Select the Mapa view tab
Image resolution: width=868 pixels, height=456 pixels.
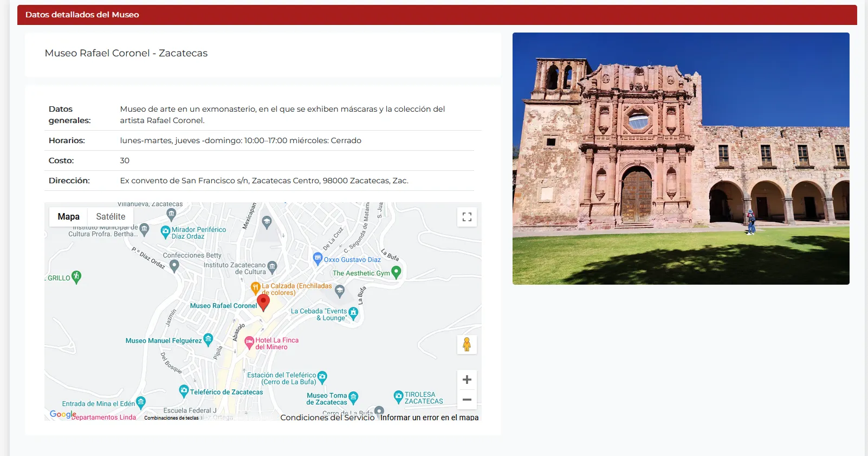69,216
